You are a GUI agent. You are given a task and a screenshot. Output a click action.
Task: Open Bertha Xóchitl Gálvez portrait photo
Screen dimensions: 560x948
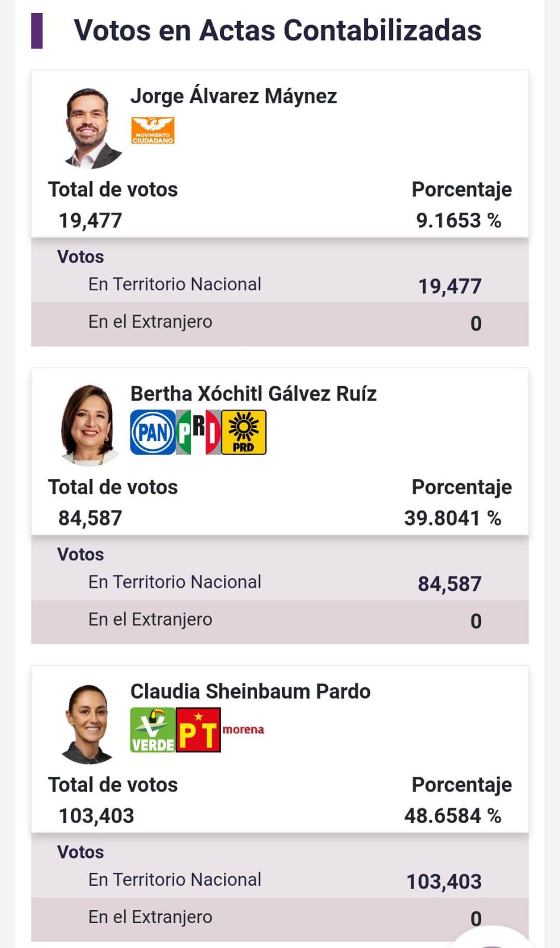pos(89,425)
